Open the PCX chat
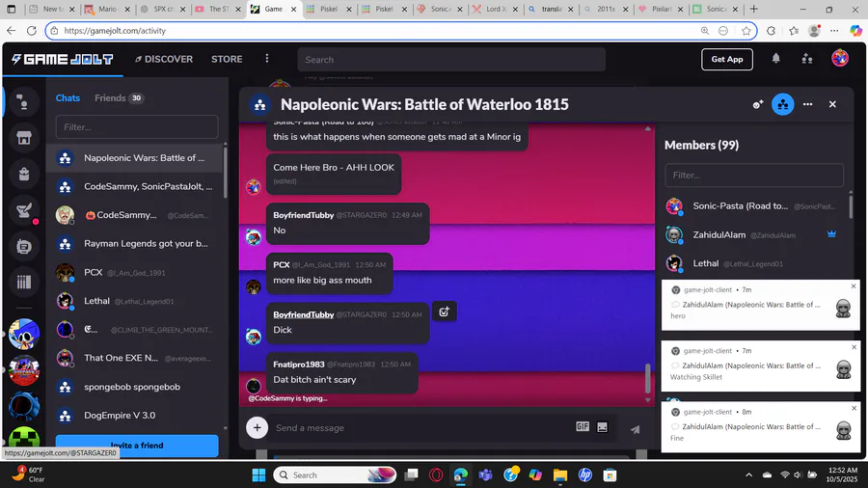Screen dimensions: 868x488 pos(134,272)
